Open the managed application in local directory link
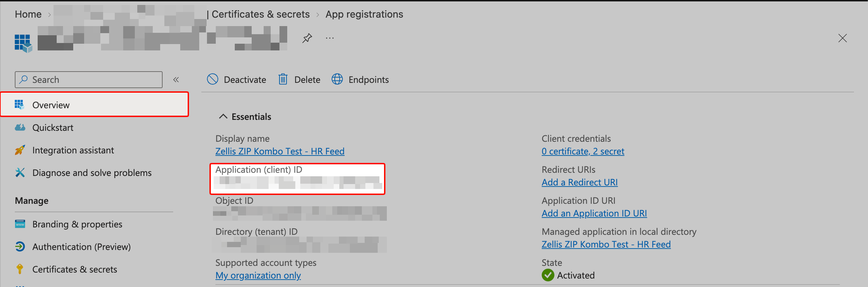 (606, 244)
